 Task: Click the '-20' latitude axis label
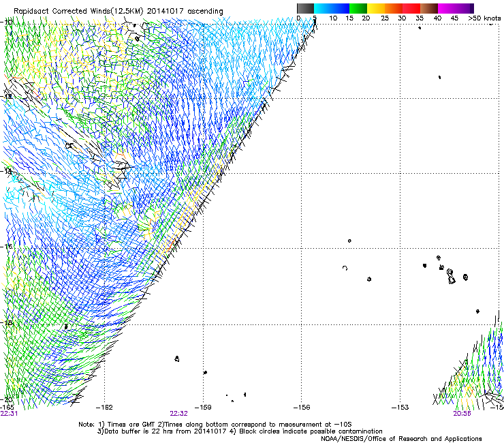(6, 400)
